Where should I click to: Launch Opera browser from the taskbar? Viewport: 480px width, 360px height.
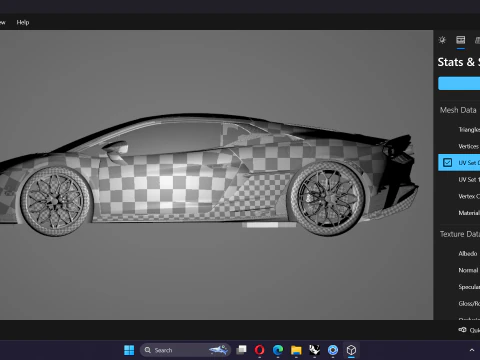pos(260,350)
